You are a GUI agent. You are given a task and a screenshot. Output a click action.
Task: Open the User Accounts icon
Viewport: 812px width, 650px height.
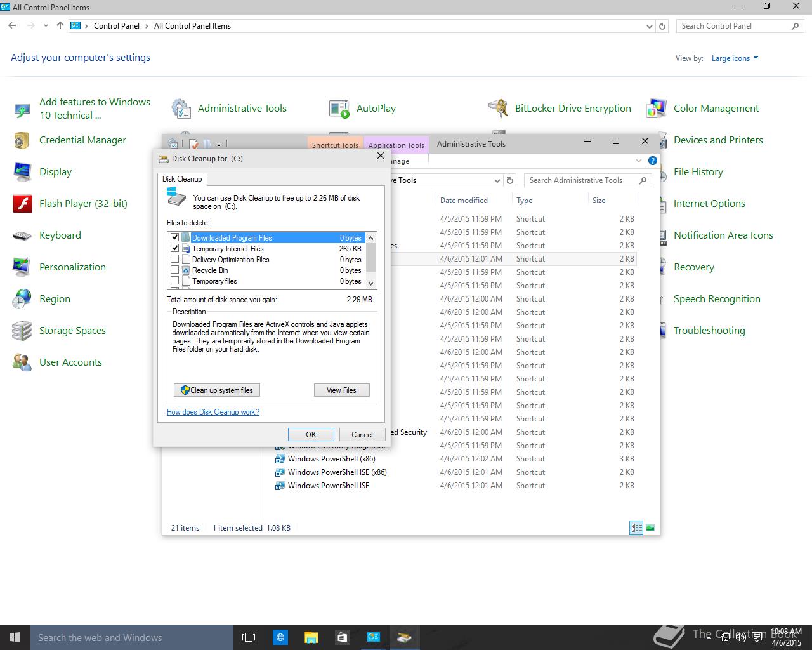22,362
